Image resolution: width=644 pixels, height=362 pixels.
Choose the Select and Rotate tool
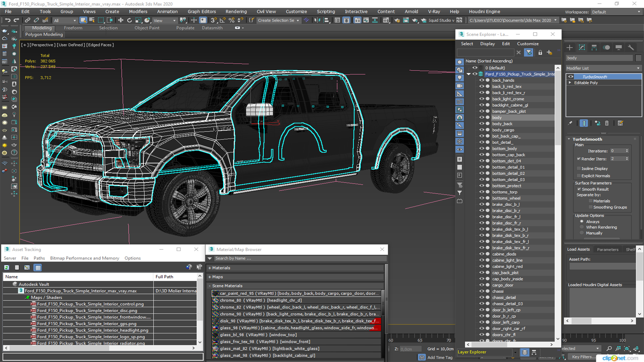(129, 20)
